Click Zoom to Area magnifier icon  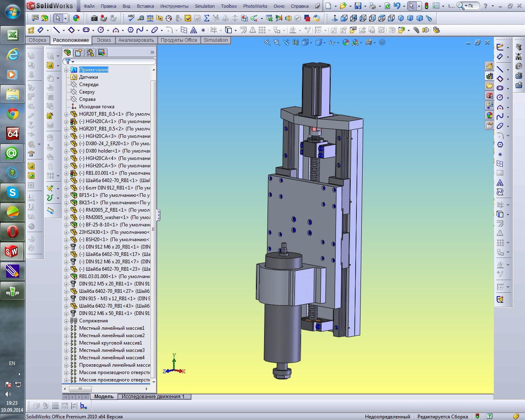coord(277,42)
